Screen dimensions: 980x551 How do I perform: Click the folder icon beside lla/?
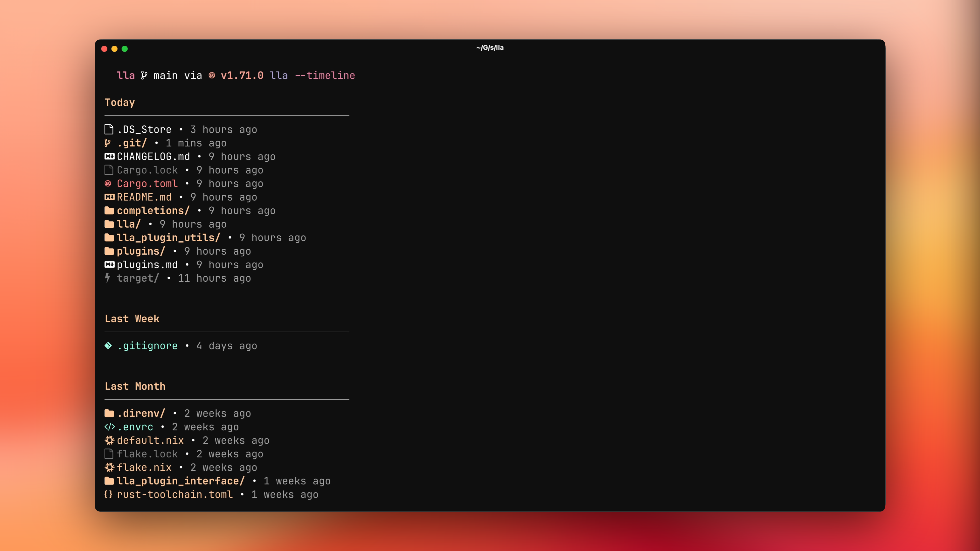tap(109, 224)
